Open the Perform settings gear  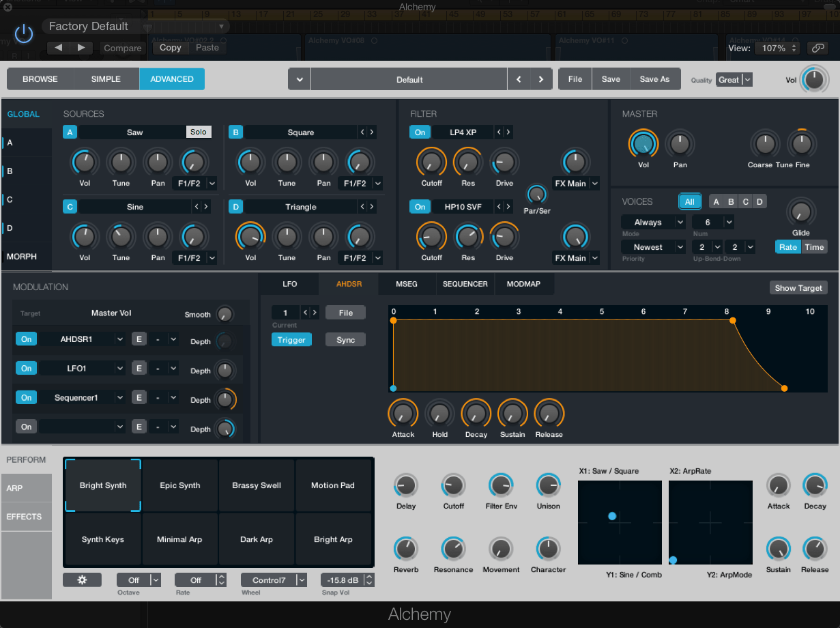[82, 580]
